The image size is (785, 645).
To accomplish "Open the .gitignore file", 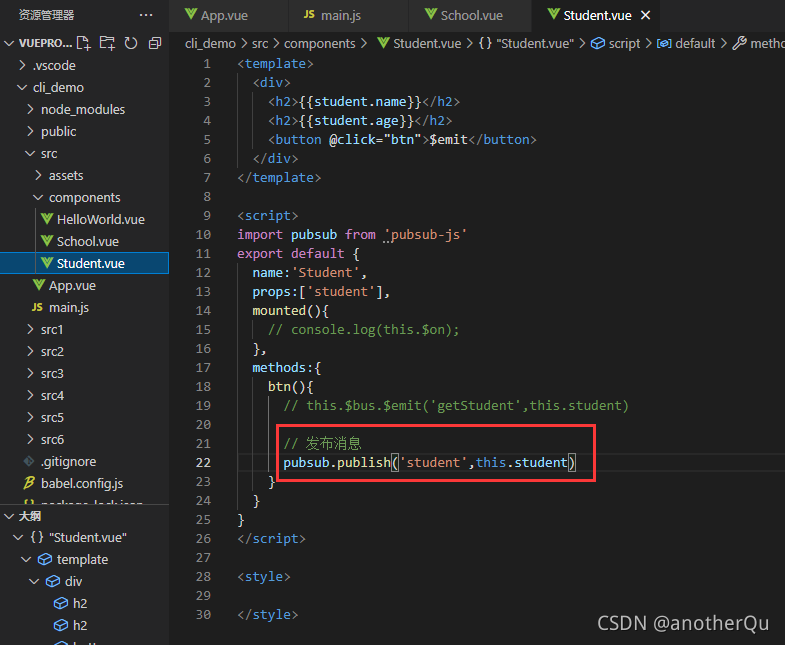I will click(68, 462).
